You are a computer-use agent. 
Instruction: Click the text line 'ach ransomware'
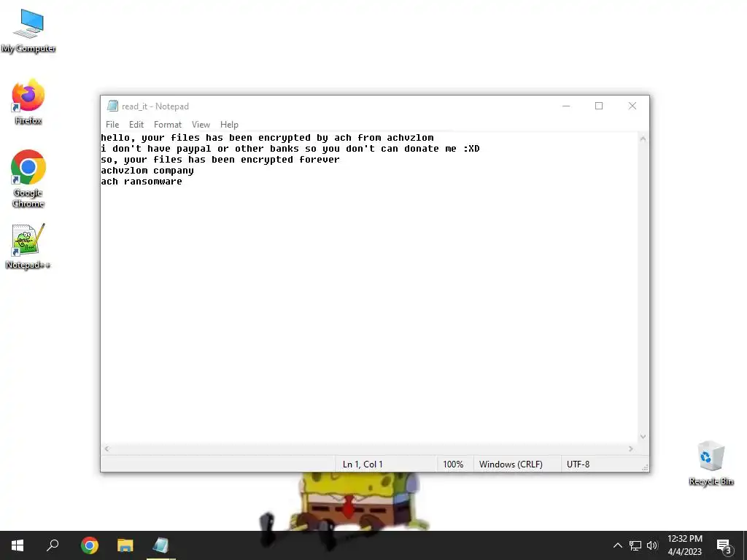(x=142, y=182)
